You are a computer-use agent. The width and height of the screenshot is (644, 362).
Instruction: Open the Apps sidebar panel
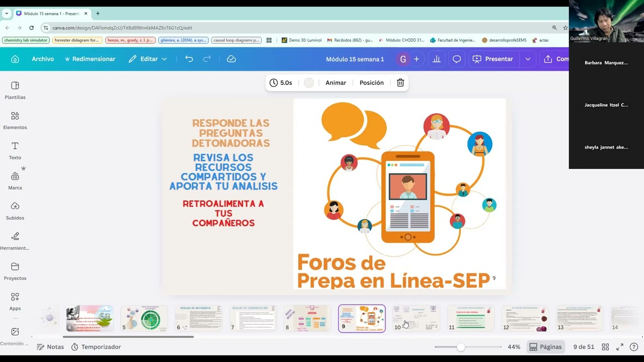(x=15, y=302)
